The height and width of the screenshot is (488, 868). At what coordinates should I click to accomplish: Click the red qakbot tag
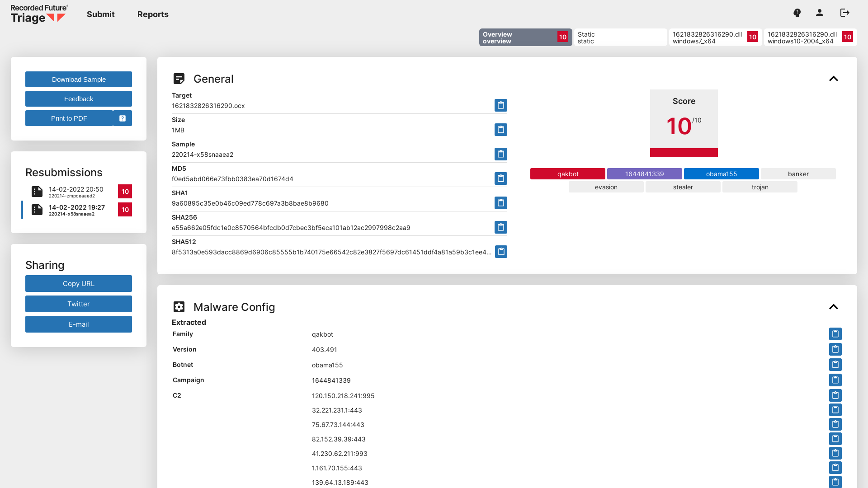[x=568, y=174]
